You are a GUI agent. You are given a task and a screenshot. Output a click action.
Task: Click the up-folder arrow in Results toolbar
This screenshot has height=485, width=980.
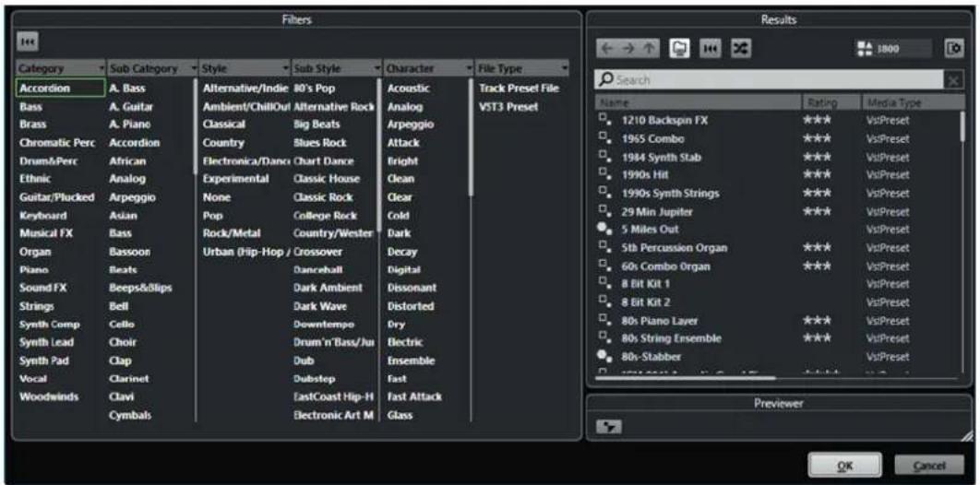coord(649,49)
